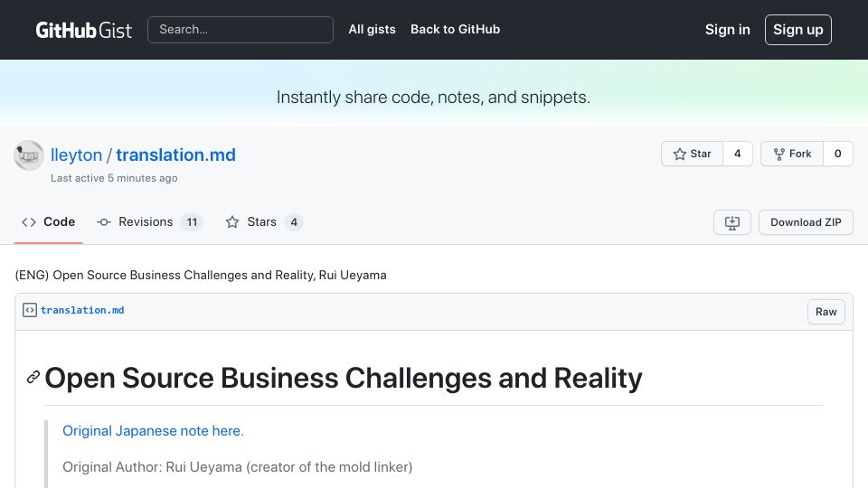This screenshot has width=868, height=488.
Task: Open the Stars tab
Action: 264,222
